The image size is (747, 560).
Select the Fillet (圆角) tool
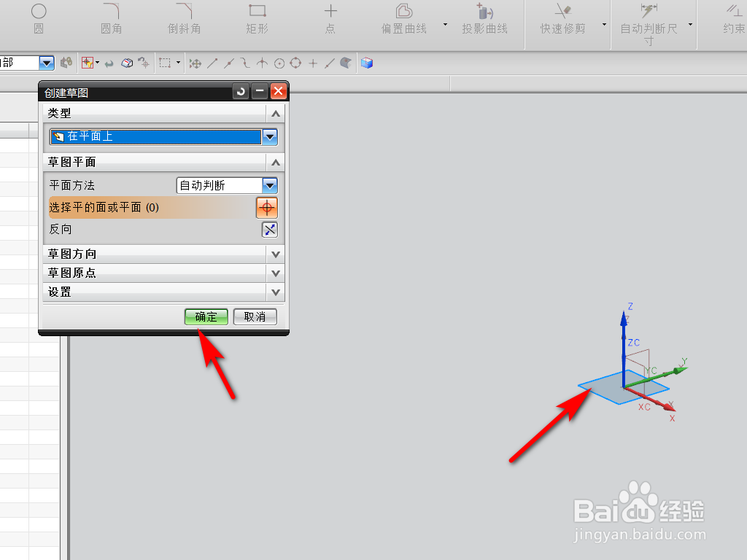pos(111,19)
